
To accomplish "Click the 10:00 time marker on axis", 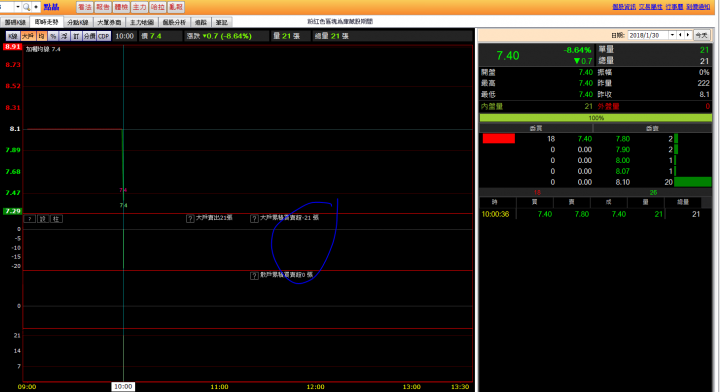I will click(123, 386).
